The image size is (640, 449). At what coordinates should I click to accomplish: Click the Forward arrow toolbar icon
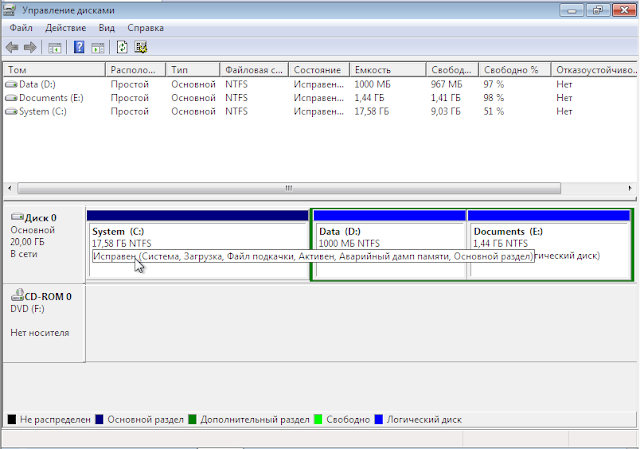[x=30, y=48]
